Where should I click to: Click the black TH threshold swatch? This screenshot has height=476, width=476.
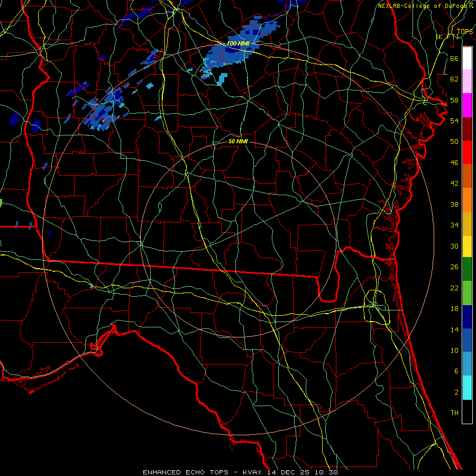(467, 411)
